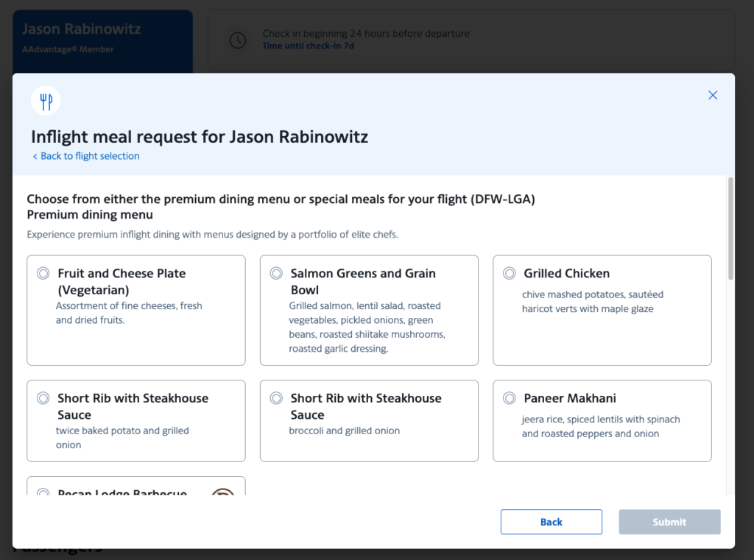
Task: Click the clock icon in the check-in banner
Action: click(237, 38)
